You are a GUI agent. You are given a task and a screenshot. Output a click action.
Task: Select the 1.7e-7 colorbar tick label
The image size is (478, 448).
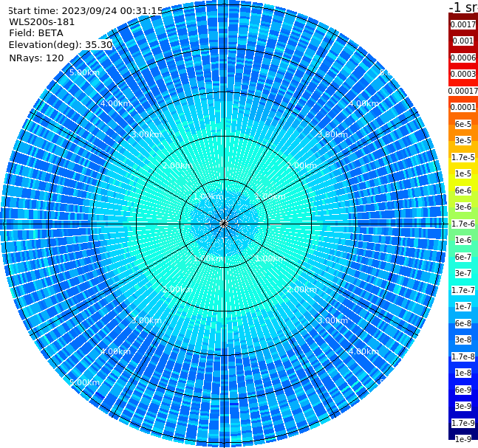pyautogui.click(x=463, y=290)
